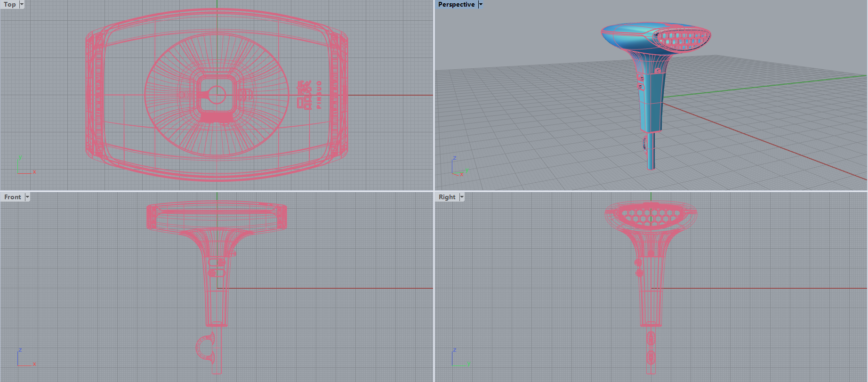Activate the Top viewport title label
The width and height of the screenshot is (868, 382).
[9, 4]
